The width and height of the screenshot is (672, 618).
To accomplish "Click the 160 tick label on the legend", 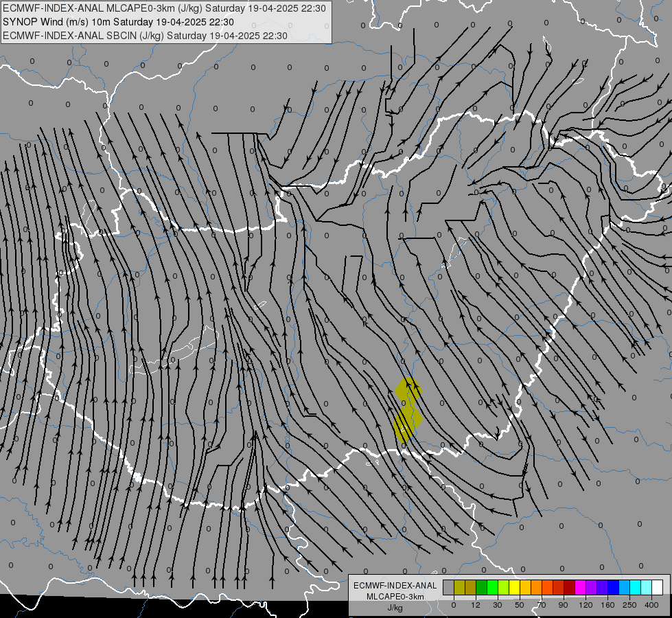I will [607, 605].
